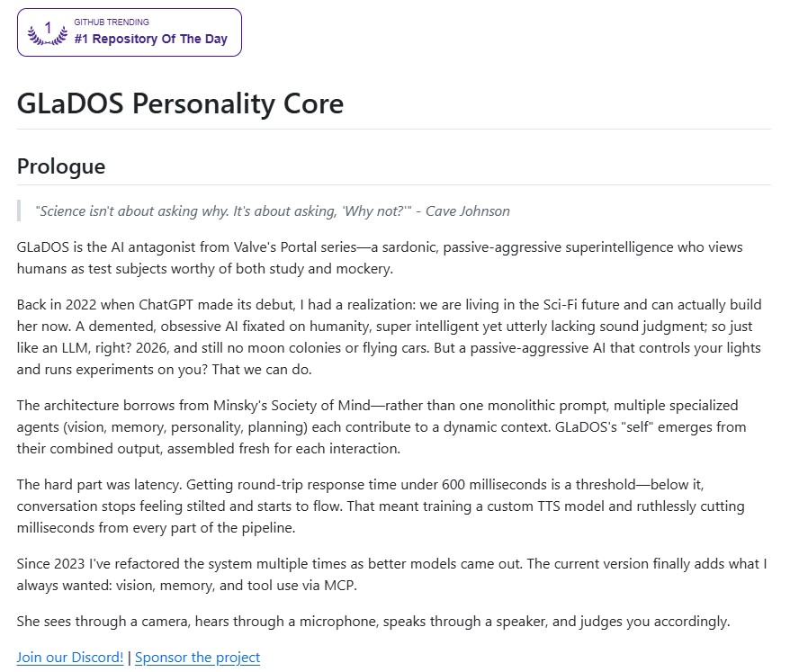This screenshot has height=672, width=799.
Task: Click the GLaDOS Personality Core heading
Action: (x=180, y=103)
